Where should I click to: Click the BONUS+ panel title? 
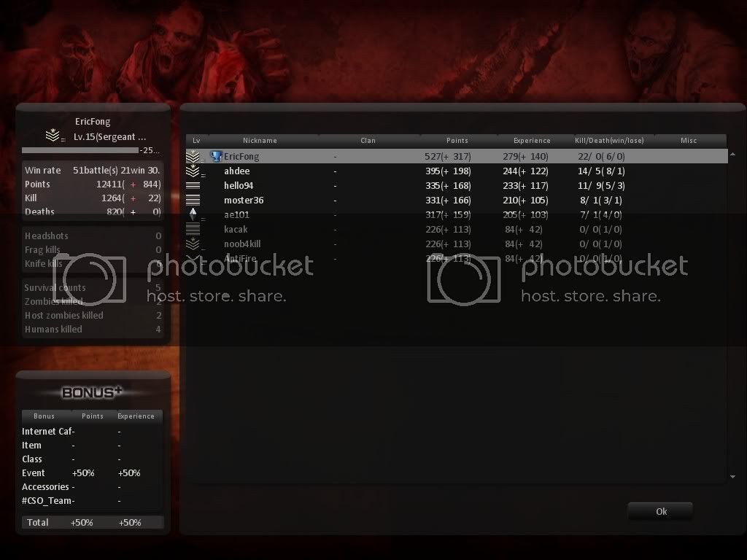(92, 392)
